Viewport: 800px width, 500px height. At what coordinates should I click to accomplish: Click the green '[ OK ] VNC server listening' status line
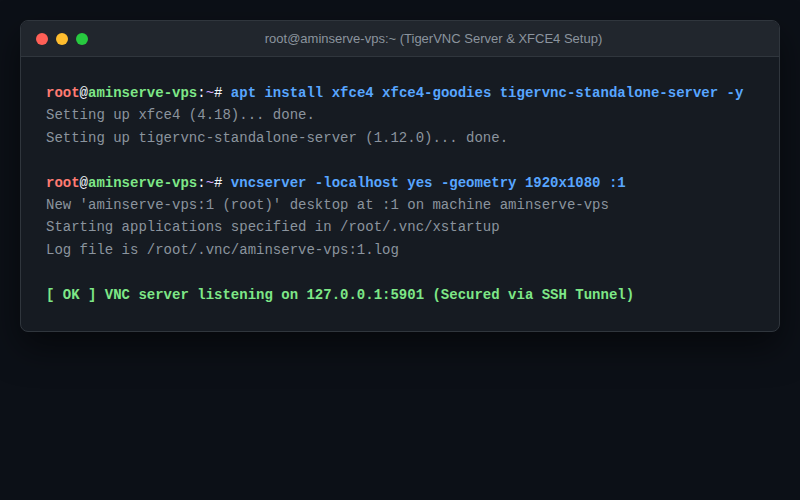pos(339,294)
